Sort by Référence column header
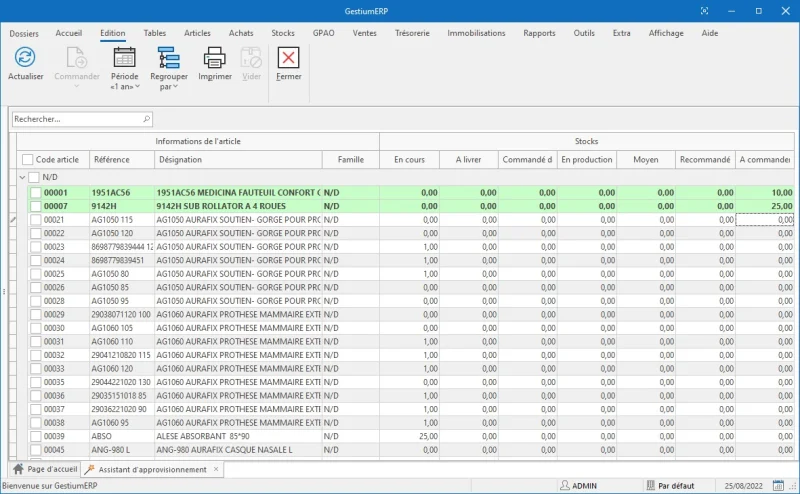Image resolution: width=800 pixels, height=494 pixels. 122,160
